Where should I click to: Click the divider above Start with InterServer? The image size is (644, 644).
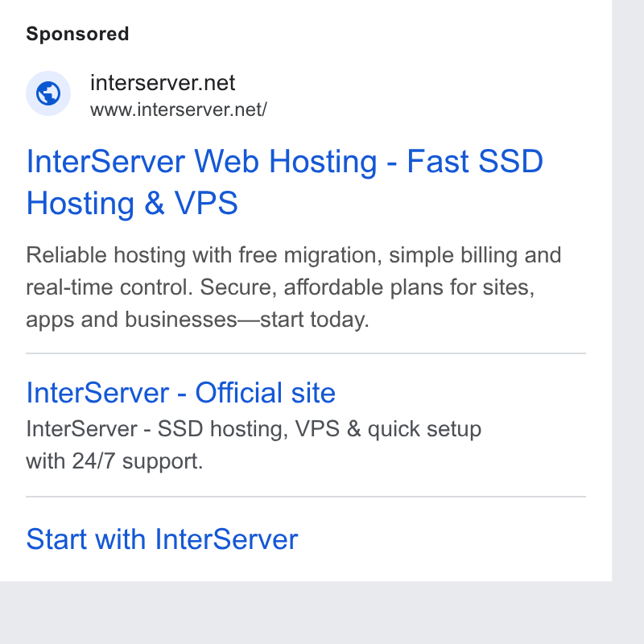point(306,497)
